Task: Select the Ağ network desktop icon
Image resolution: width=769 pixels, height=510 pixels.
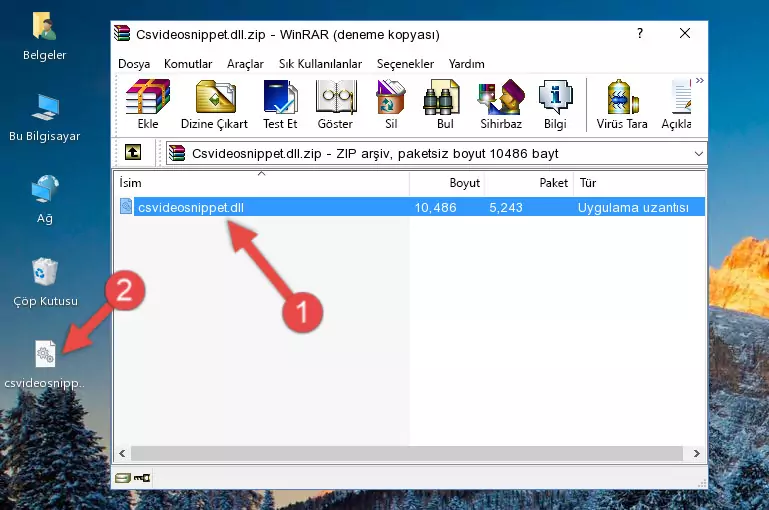Action: pyautogui.click(x=45, y=200)
